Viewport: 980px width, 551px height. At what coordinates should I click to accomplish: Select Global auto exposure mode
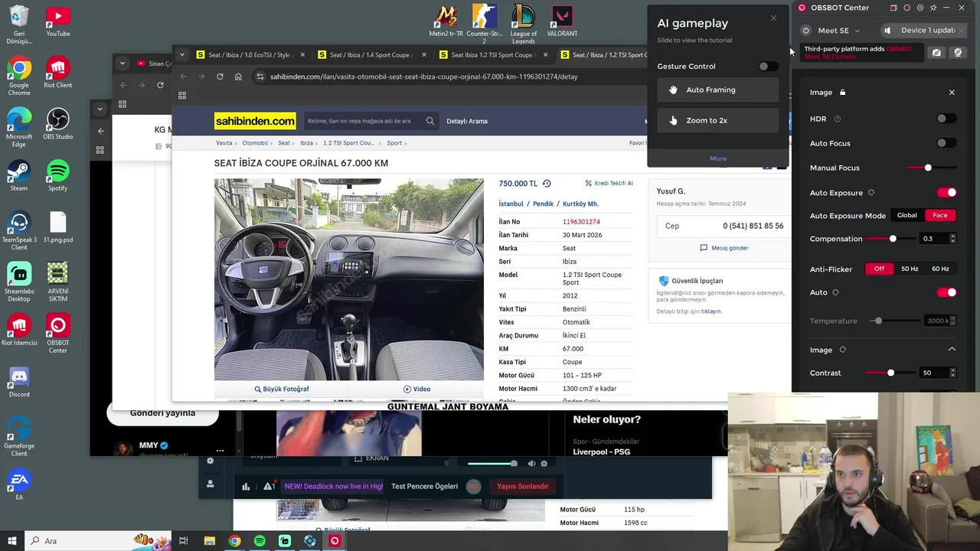[x=906, y=216]
